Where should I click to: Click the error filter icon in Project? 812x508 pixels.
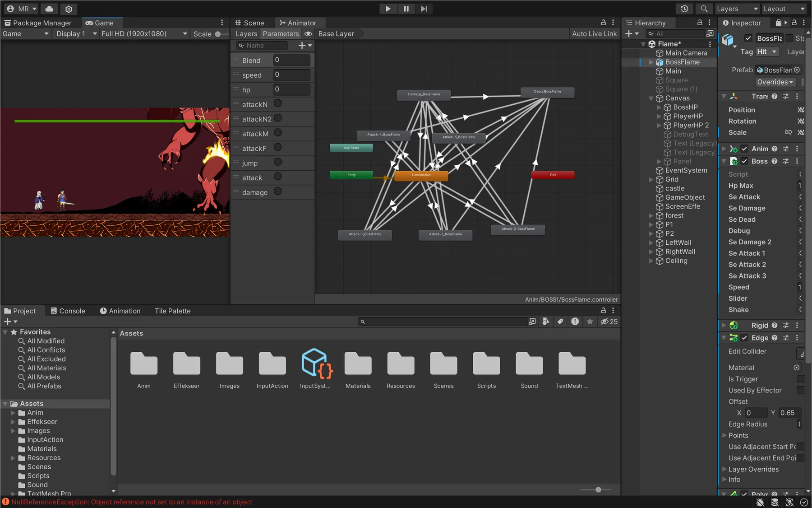tap(575, 322)
